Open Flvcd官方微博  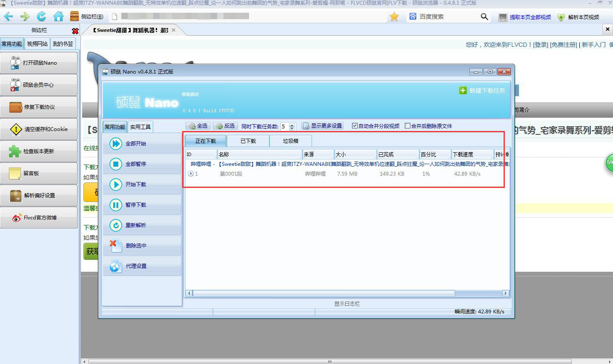(39, 217)
